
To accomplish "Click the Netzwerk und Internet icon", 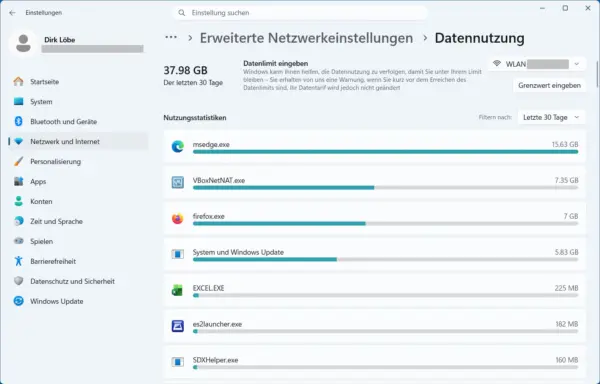I will [18, 141].
